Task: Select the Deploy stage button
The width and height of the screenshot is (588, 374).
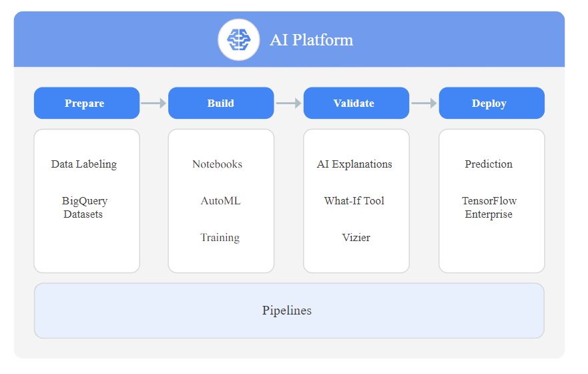Action: [491, 104]
